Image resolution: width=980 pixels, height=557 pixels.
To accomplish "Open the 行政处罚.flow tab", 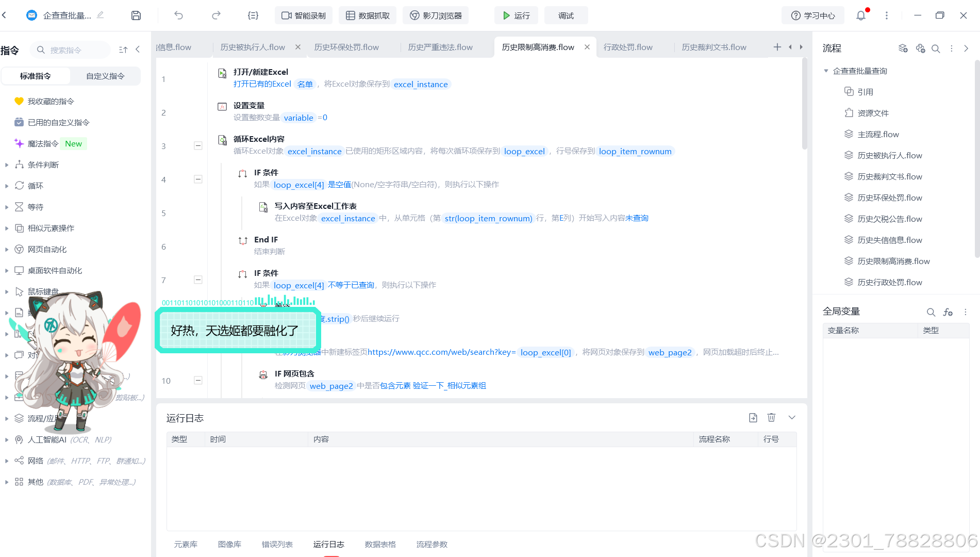I will 628,47.
